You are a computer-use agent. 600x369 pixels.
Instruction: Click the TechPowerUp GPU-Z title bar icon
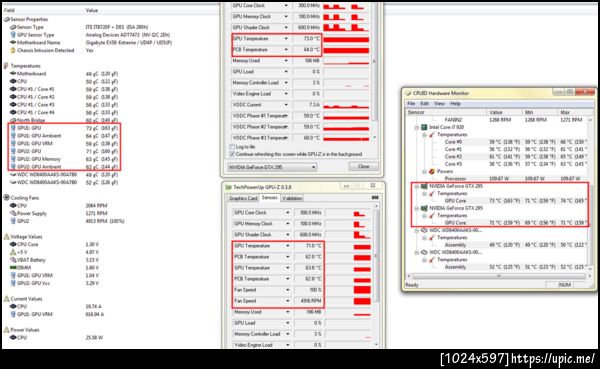(x=228, y=187)
